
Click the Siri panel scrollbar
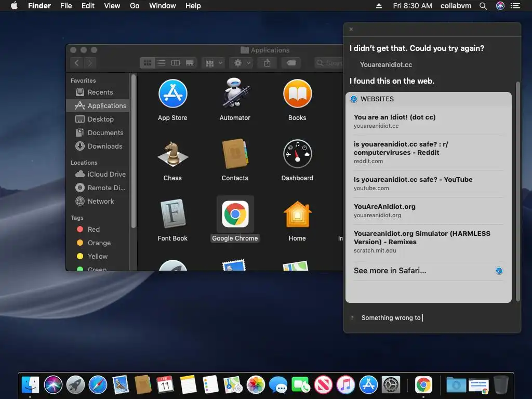click(518, 192)
